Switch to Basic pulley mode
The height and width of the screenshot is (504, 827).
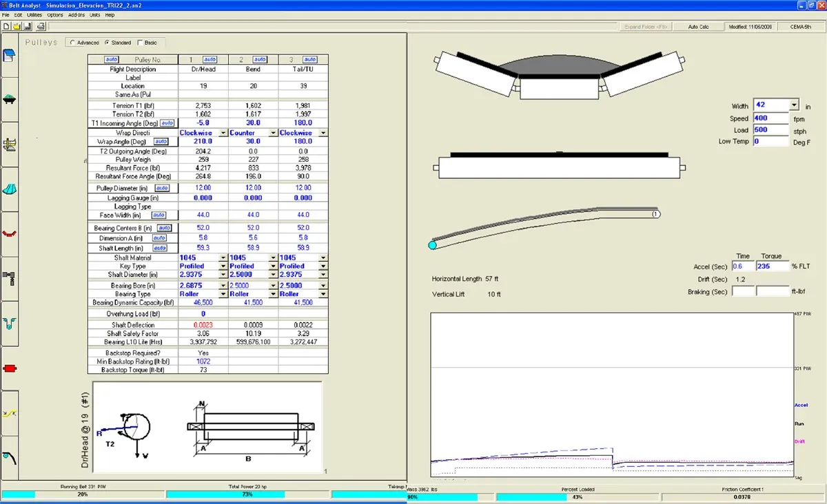139,42
